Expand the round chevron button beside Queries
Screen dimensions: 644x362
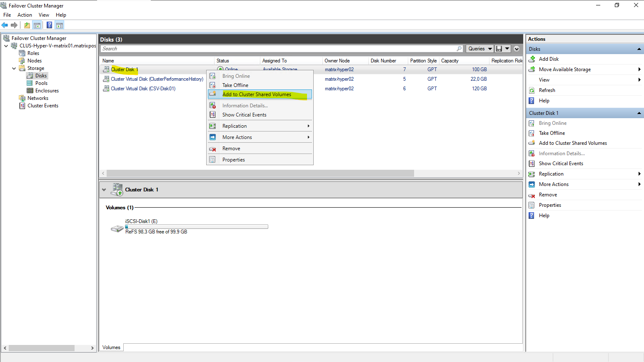(517, 49)
